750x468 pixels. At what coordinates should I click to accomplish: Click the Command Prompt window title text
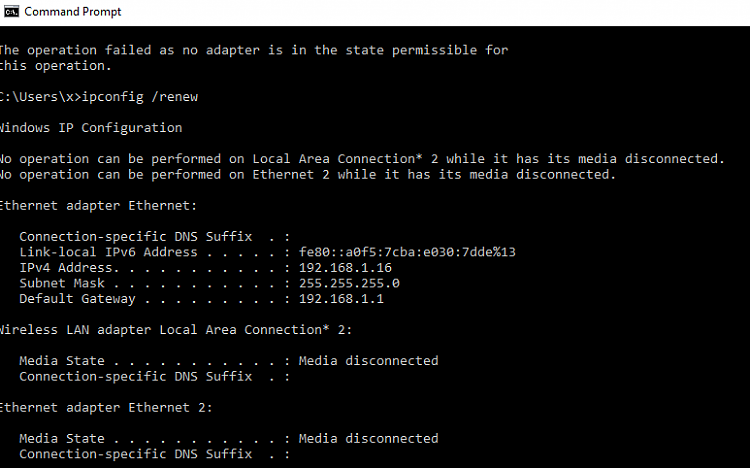[73, 11]
